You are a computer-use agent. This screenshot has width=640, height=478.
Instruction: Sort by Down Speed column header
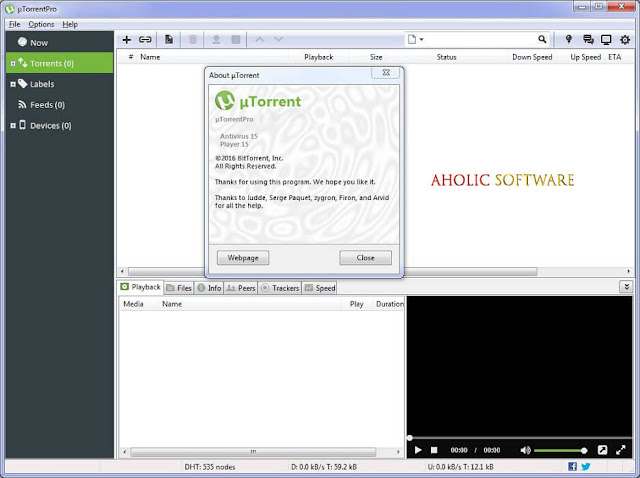(x=532, y=57)
